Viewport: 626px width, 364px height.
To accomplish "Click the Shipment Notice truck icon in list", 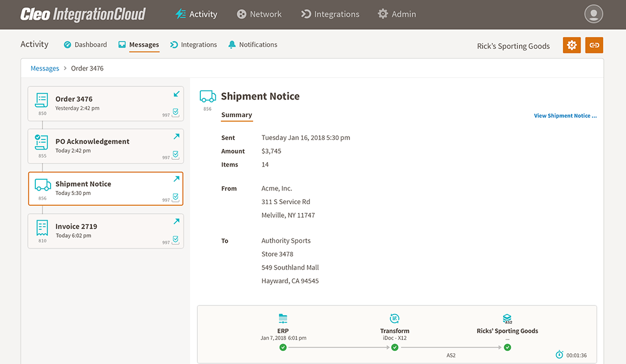I will [x=43, y=185].
